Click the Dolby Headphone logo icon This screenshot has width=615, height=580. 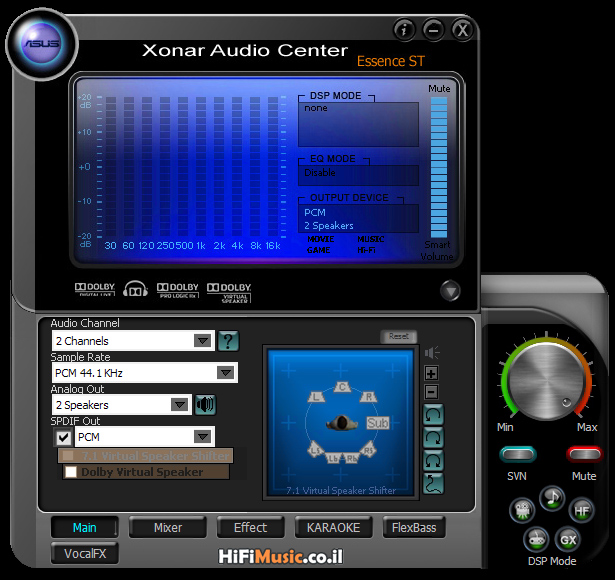tap(135, 289)
